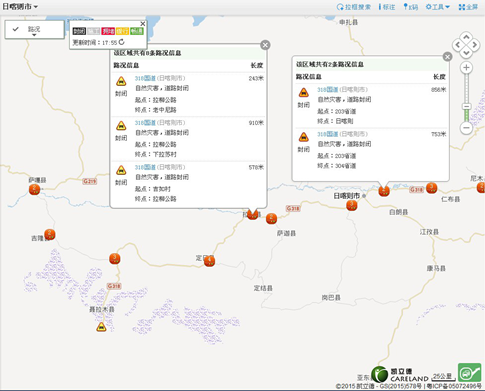
Task: Open the 工具 tools dropdown menu
Action: 438,7
